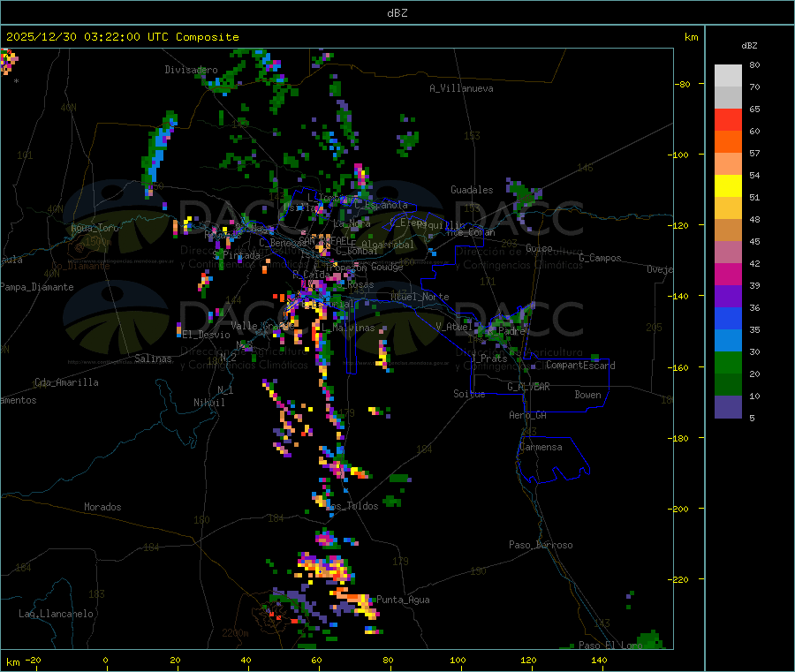Screen dimensions: 795x672
Task: Click the 'Aero_GA' label
Action: (x=528, y=415)
